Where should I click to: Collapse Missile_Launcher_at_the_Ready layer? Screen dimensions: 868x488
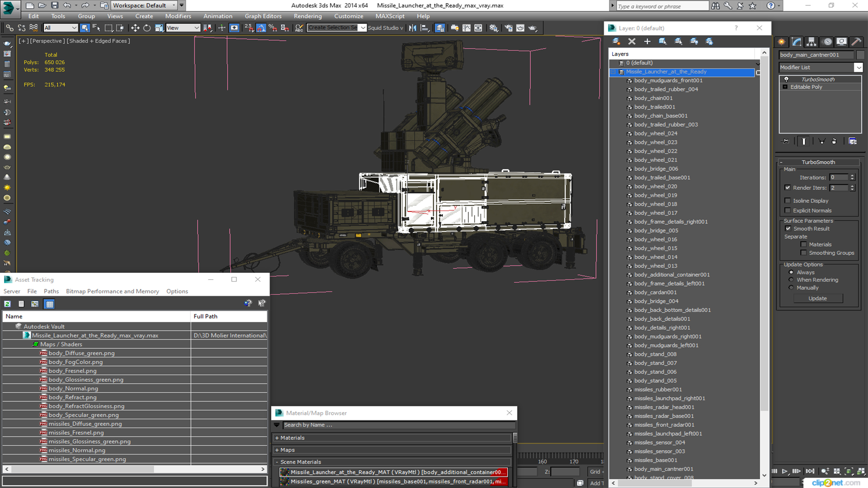click(613, 72)
